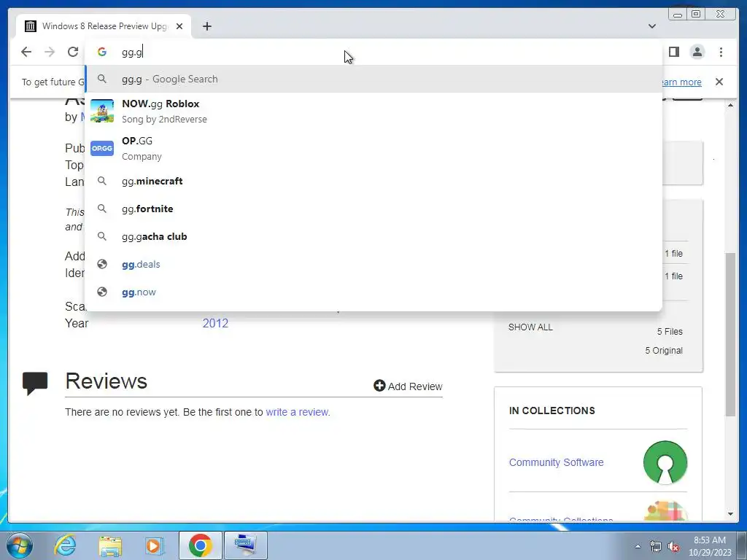Open the 5 Files link

670,332
